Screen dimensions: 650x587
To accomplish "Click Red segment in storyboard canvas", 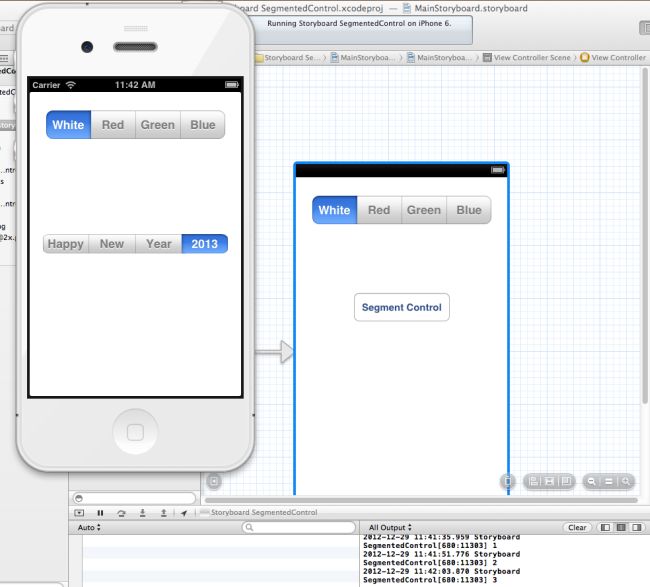I will coord(379,210).
